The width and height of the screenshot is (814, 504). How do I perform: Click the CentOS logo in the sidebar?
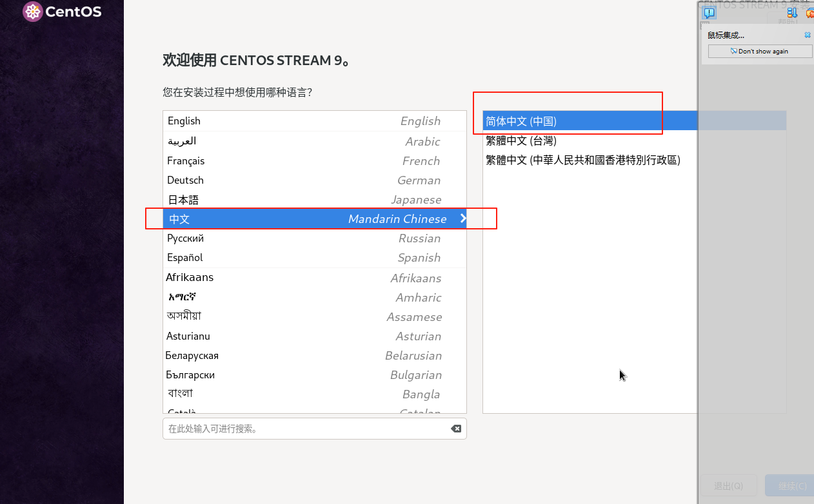click(x=62, y=12)
